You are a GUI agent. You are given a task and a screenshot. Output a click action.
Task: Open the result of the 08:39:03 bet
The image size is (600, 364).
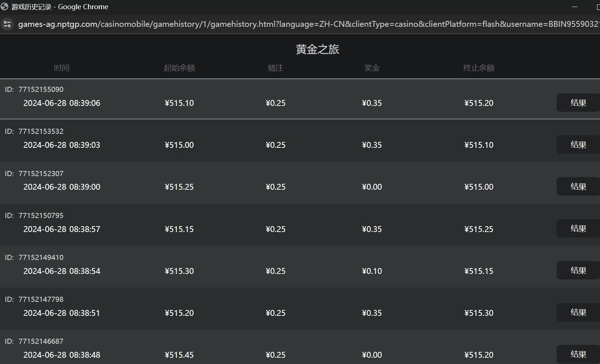click(x=578, y=144)
